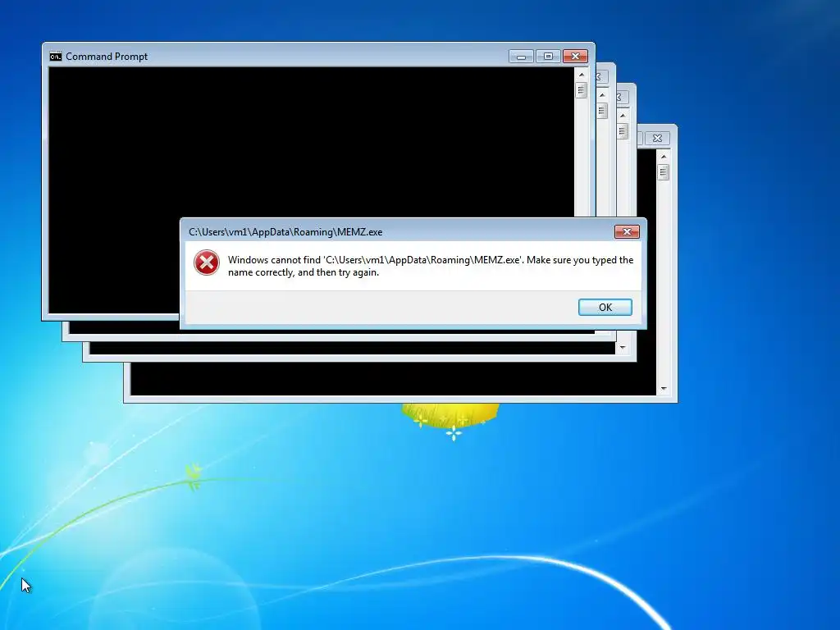The image size is (840, 630).
Task: Click the red error icon in the dialog
Action: click(206, 262)
